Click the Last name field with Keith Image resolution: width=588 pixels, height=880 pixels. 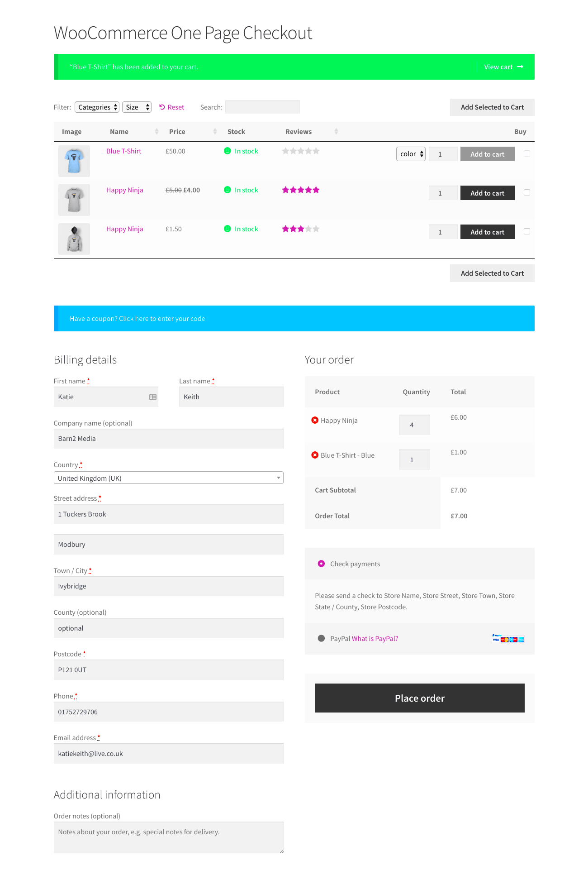231,397
